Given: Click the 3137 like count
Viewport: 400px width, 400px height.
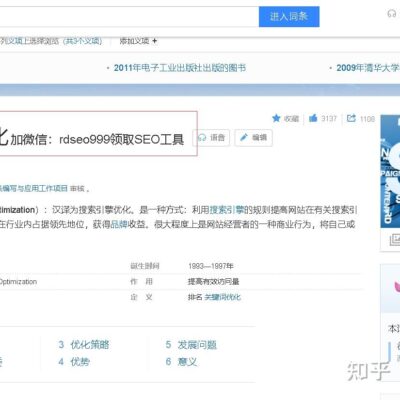Looking at the screenshot, I should 329,118.
